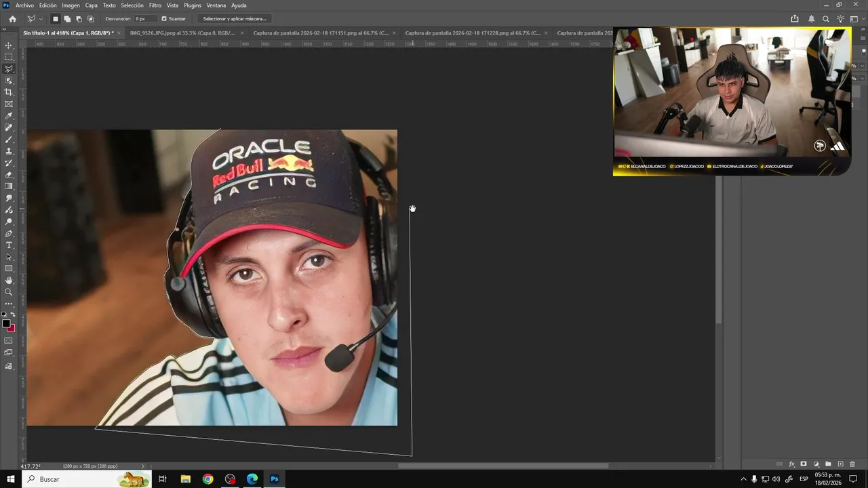
Task: Open the Imagen menu
Action: click(x=71, y=5)
